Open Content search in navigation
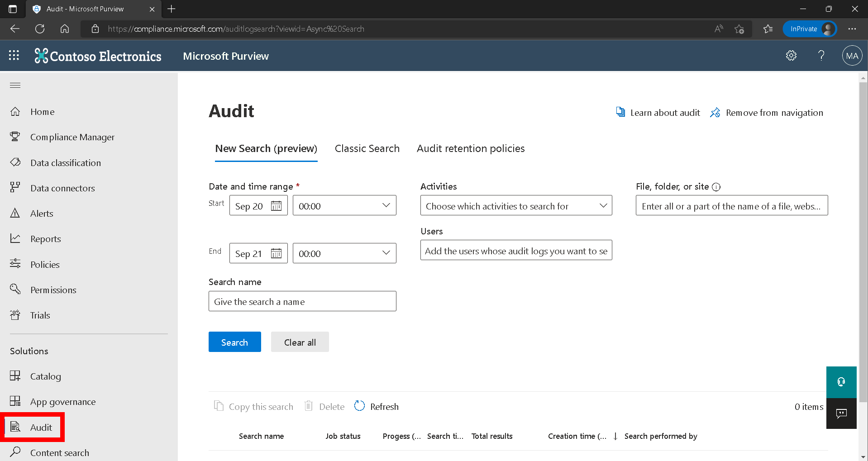The image size is (868, 461). (60, 452)
